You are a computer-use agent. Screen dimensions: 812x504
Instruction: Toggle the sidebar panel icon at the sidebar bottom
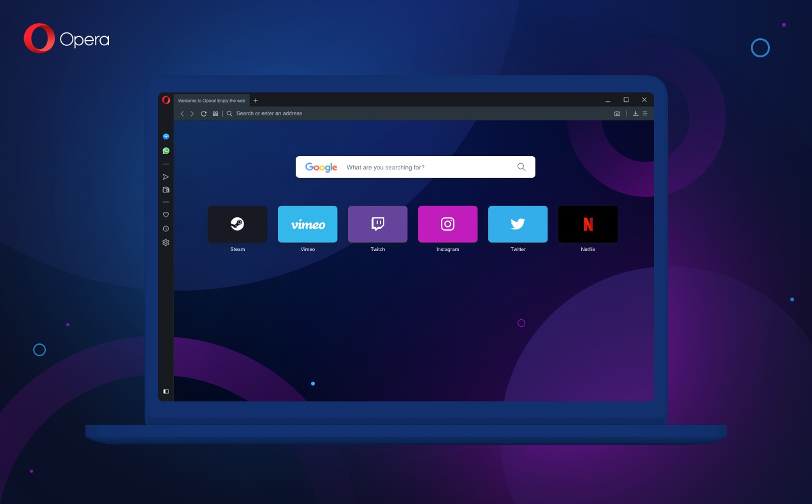pyautogui.click(x=166, y=391)
